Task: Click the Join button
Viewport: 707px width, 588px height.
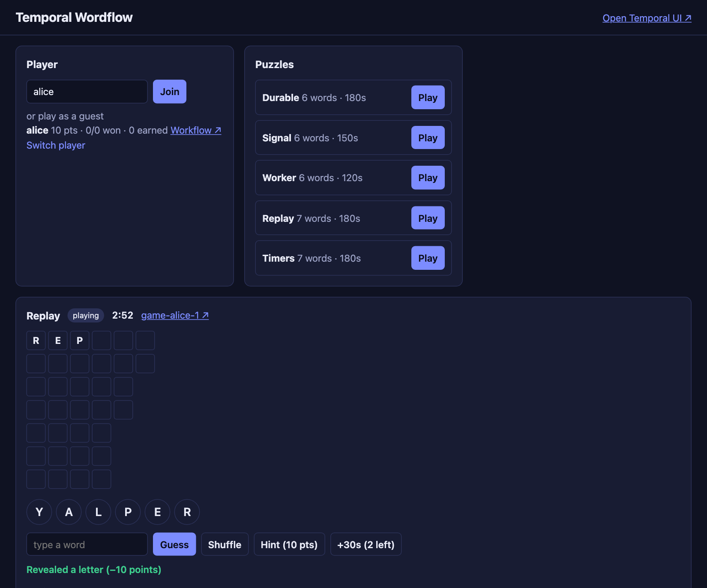Action: click(x=170, y=92)
